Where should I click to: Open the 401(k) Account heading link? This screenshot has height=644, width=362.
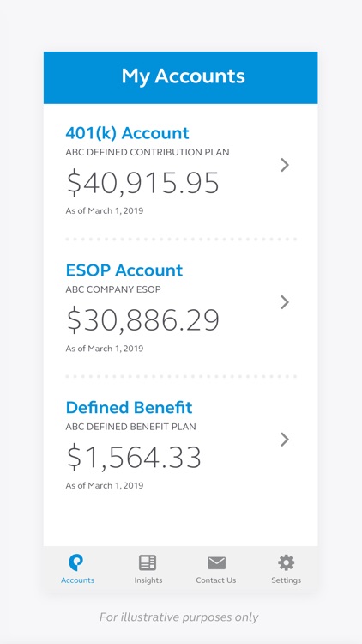pos(127,133)
